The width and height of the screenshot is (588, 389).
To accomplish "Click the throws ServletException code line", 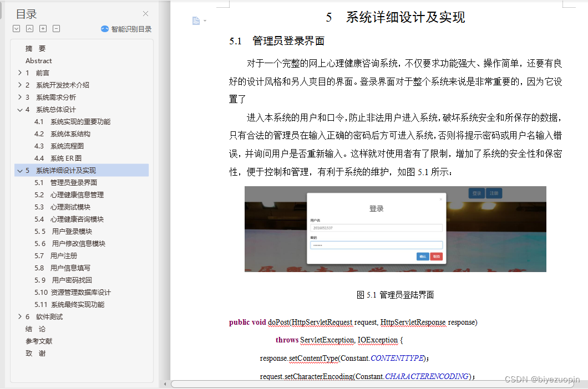I will (339, 340).
